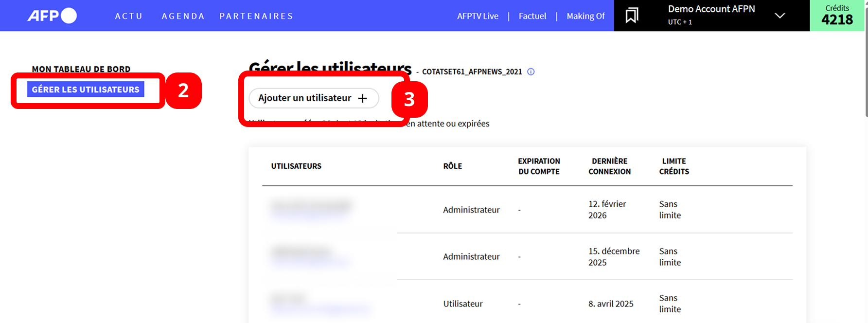
Task: Select Mon Tableau de Bord in the sidebar
Action: click(81, 69)
